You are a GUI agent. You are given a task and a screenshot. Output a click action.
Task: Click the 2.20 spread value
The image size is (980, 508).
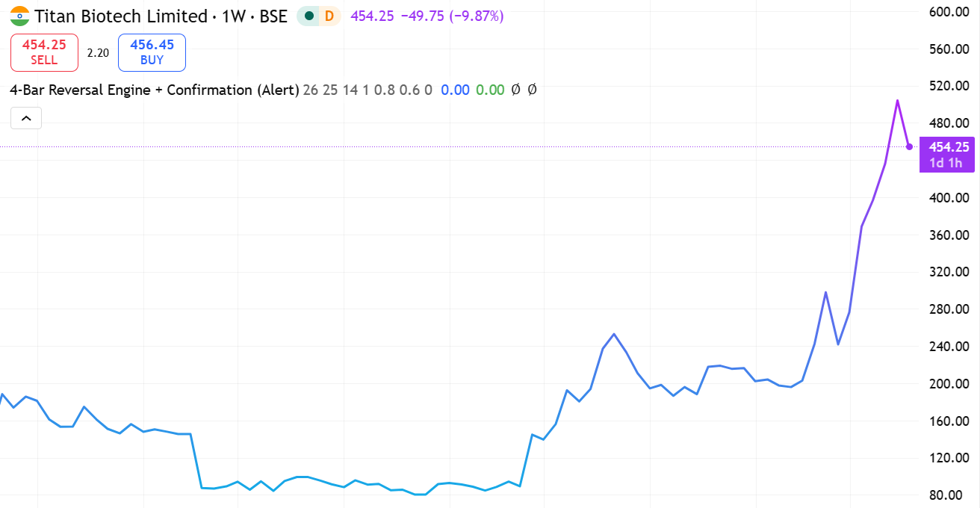[97, 52]
